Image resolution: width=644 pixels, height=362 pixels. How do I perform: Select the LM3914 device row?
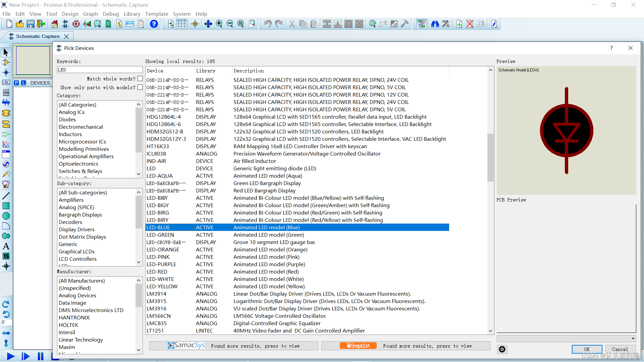click(297, 294)
